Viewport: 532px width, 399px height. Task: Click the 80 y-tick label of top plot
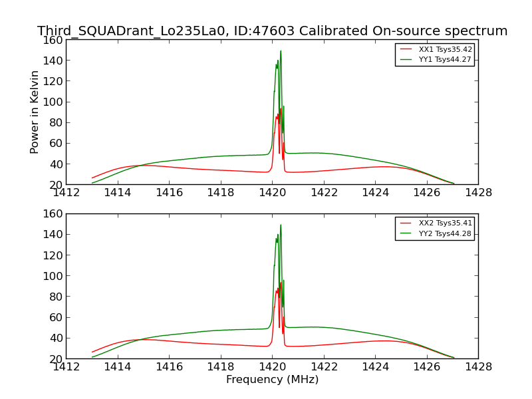(56, 123)
